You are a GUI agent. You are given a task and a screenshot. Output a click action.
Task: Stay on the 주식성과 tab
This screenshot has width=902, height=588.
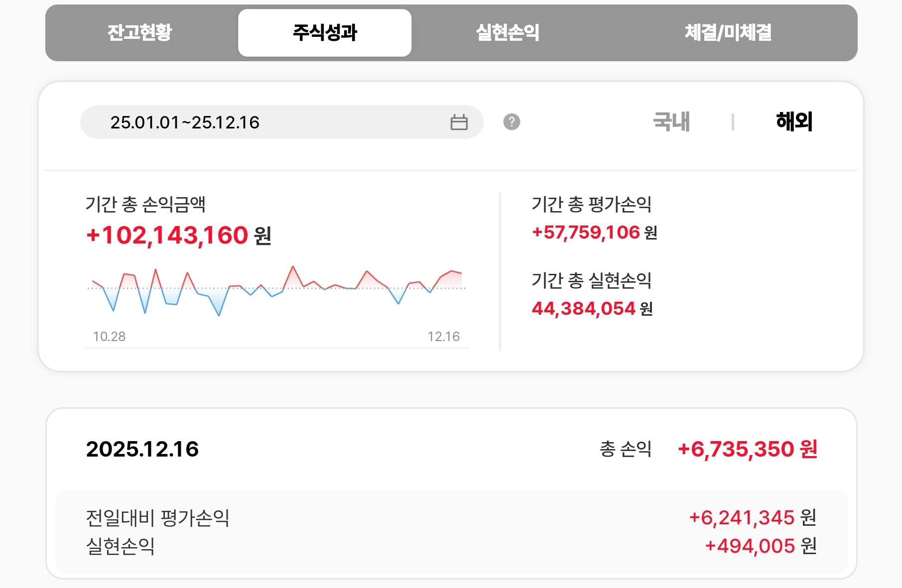[x=325, y=32]
